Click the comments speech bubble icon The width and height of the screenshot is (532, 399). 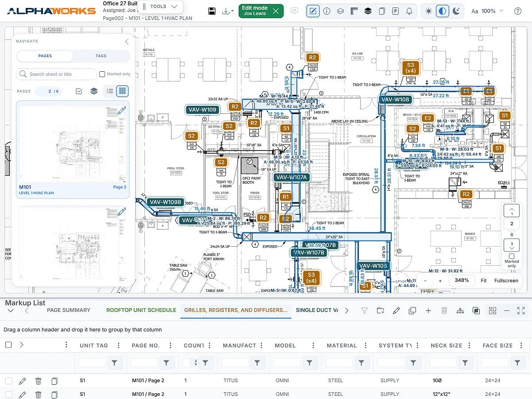click(x=294, y=11)
